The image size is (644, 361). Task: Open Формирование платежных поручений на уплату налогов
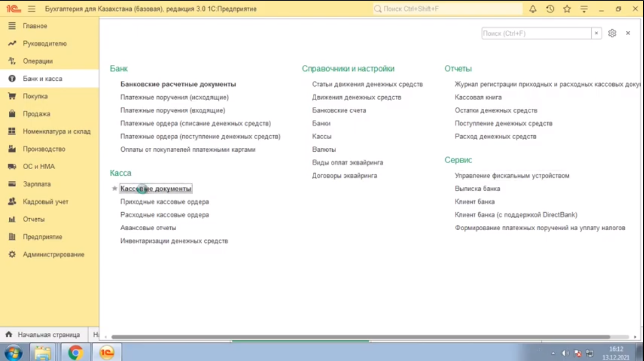click(540, 228)
